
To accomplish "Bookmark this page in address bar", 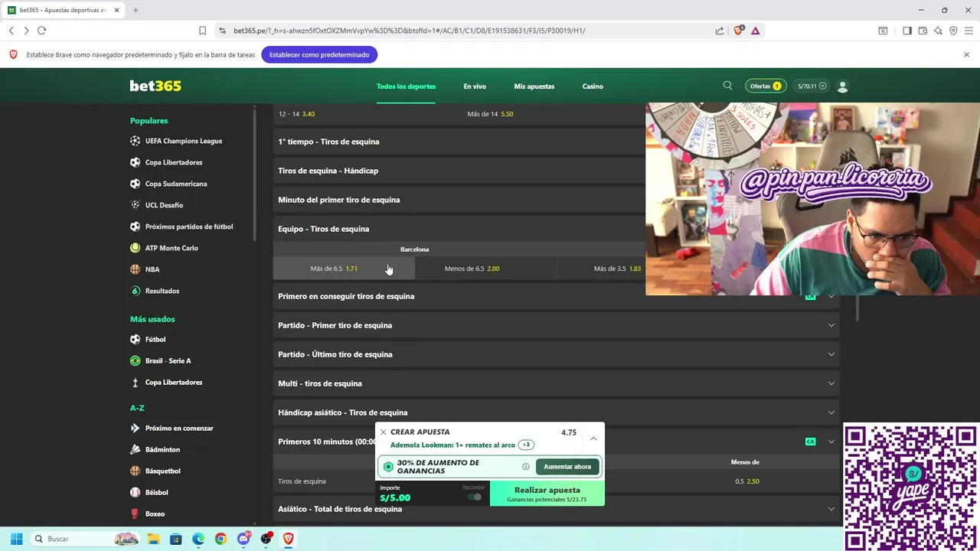I will (x=202, y=31).
